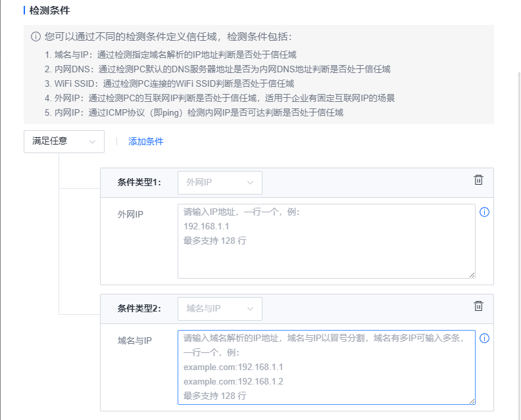
Task: Click the WiFi SSID description line
Action: pos(169,83)
